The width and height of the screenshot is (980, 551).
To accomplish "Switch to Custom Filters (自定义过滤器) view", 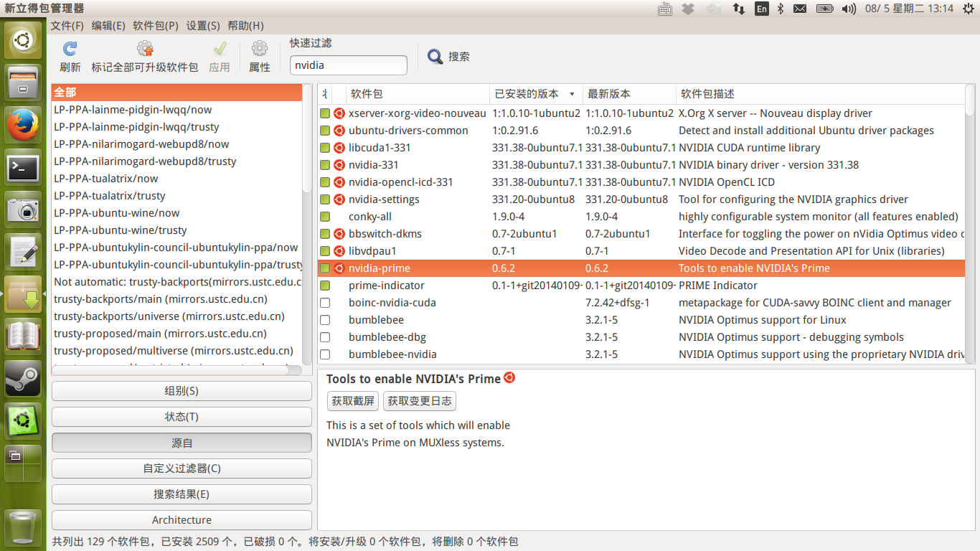I will tap(182, 468).
